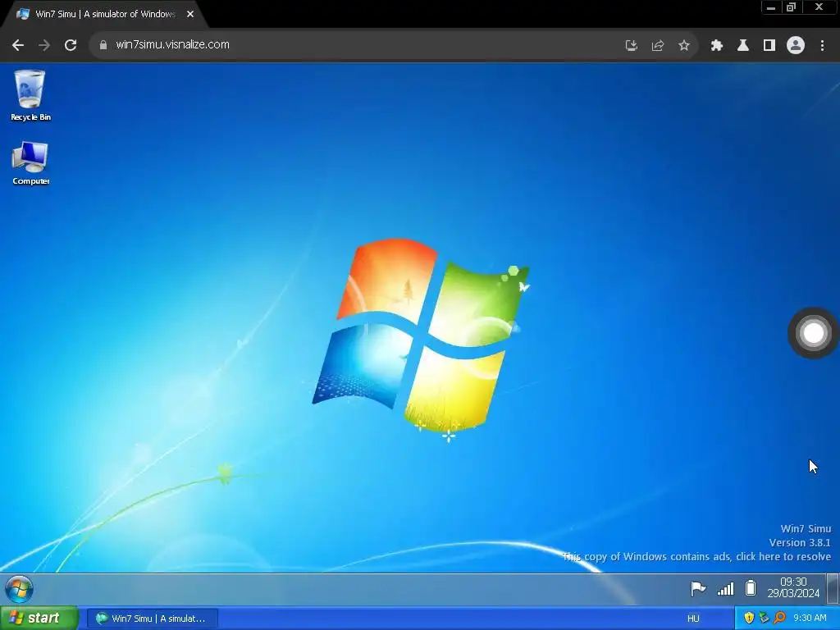Open the Extensions puzzle icon
The image size is (840, 630).
(717, 46)
